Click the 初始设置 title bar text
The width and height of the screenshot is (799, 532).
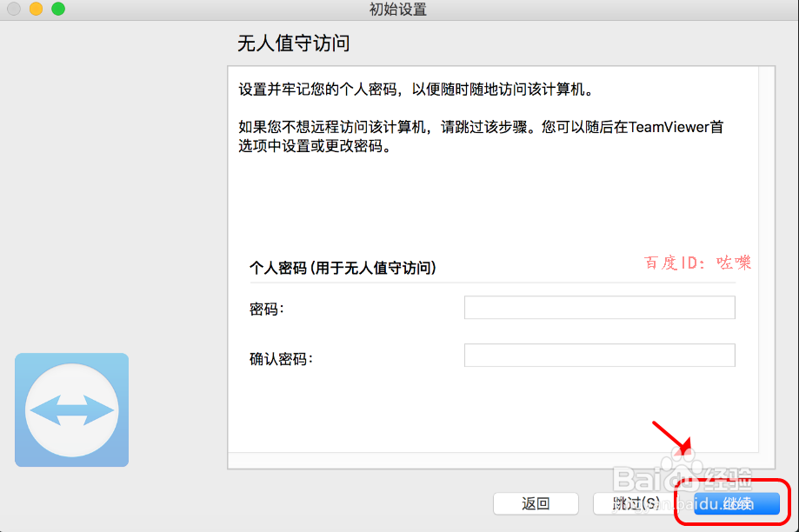coord(399,10)
